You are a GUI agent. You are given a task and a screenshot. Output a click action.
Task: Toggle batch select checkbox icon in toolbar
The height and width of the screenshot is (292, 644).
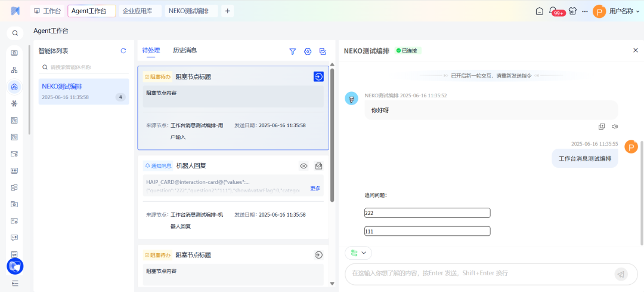tap(323, 52)
